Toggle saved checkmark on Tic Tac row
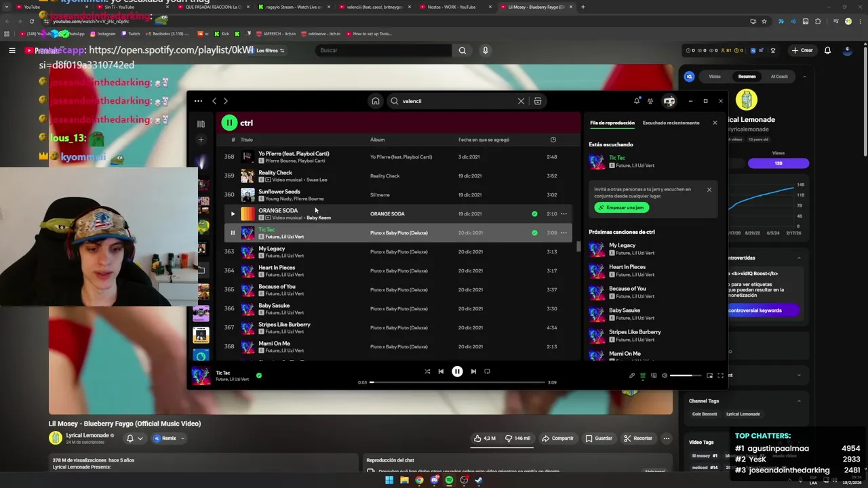 (534, 232)
